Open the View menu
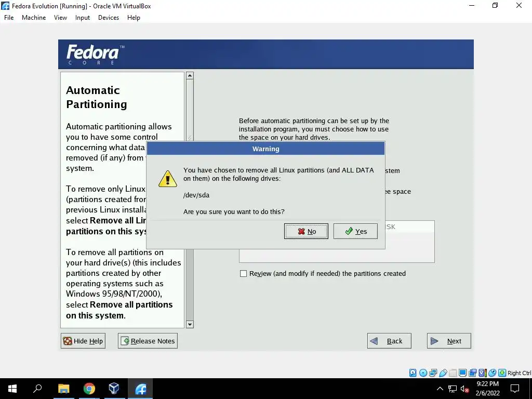 [60, 18]
